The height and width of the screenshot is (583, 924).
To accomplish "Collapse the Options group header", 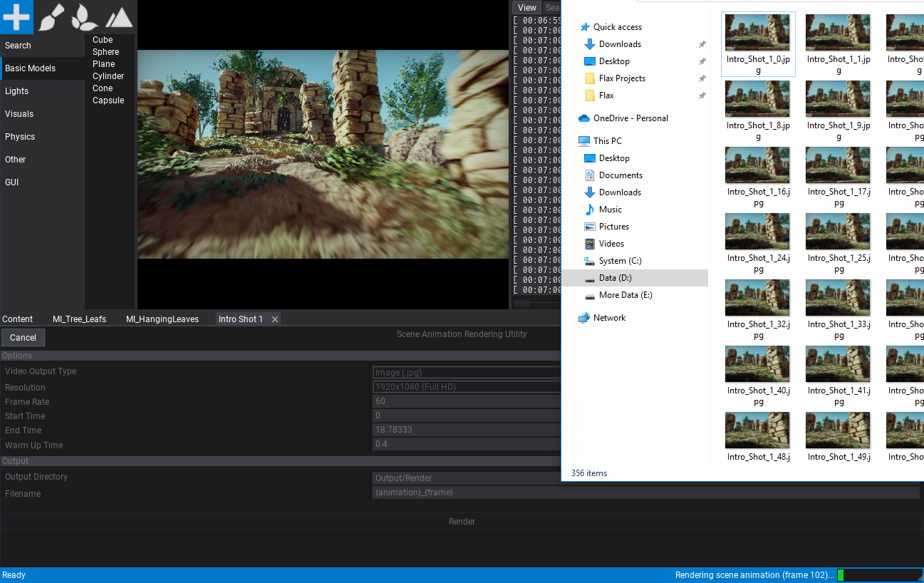I will [x=17, y=356].
